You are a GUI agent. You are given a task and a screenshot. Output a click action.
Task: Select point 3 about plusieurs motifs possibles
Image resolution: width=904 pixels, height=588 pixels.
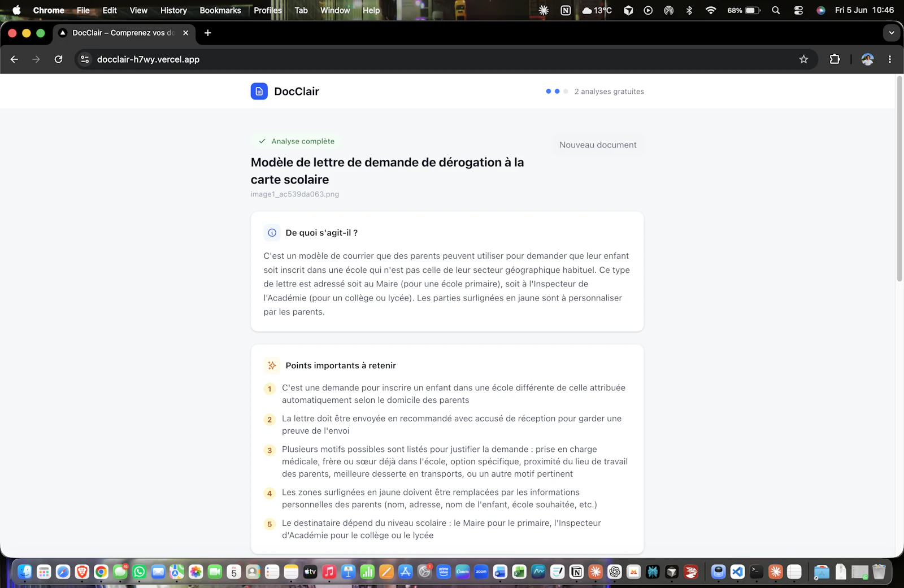click(447, 461)
